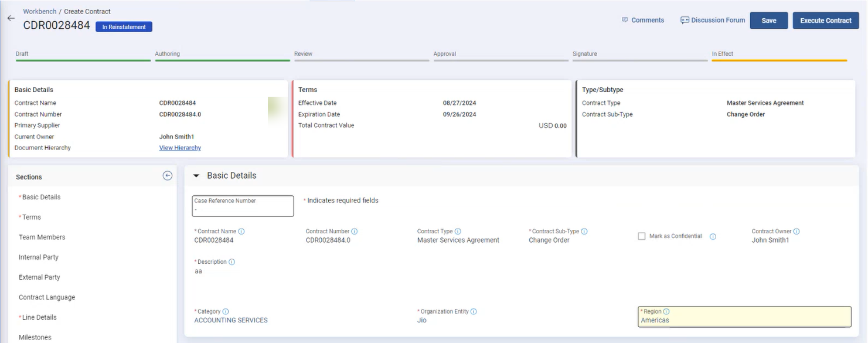
Task: Click the back arrow beside Workbench
Action: (x=11, y=18)
